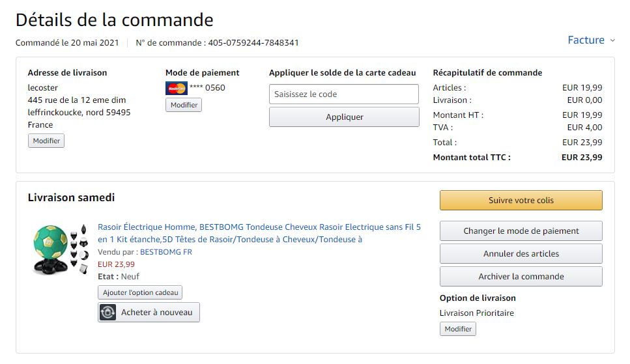This screenshot has height=364, width=630.
Task: Select Changer le mode de paiement
Action: (521, 231)
